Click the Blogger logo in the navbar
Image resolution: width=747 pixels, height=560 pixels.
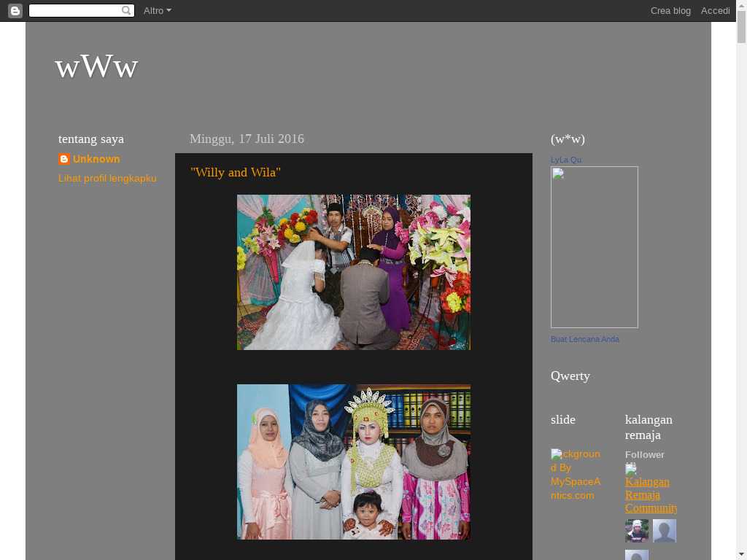(15, 11)
